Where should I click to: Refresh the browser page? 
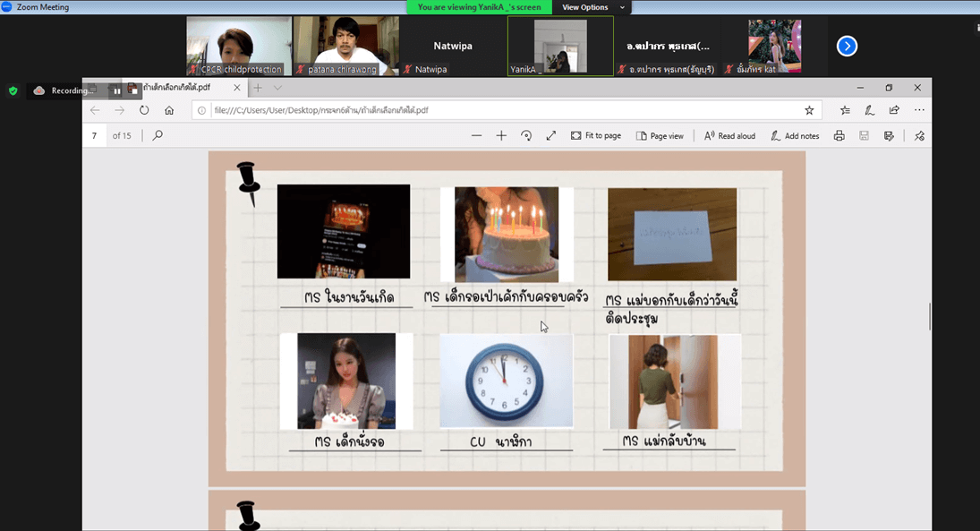tap(144, 110)
